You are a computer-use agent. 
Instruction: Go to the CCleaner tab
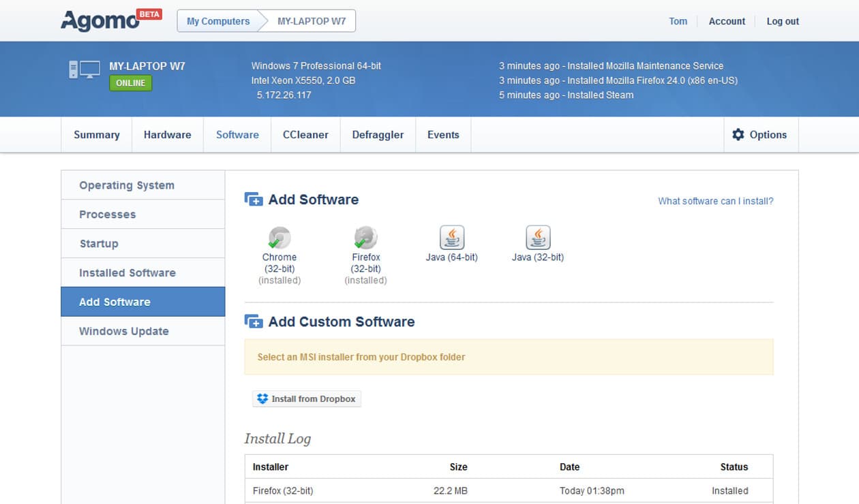(305, 135)
